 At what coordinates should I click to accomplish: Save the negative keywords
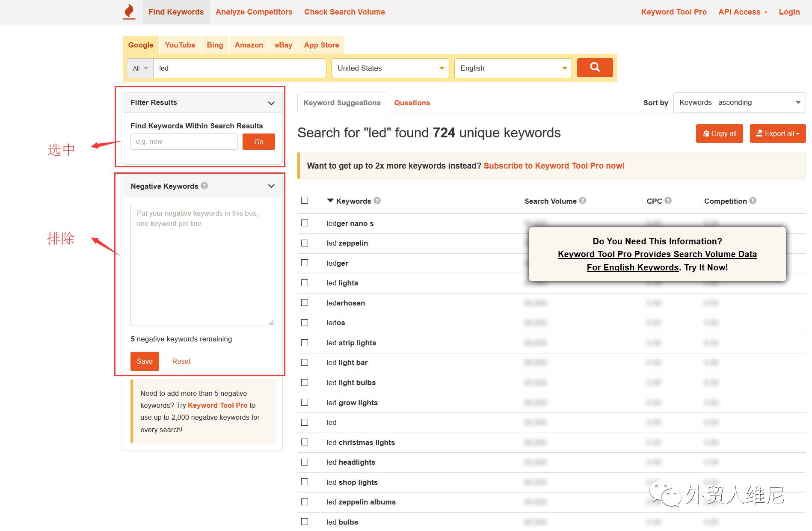pyautogui.click(x=145, y=361)
